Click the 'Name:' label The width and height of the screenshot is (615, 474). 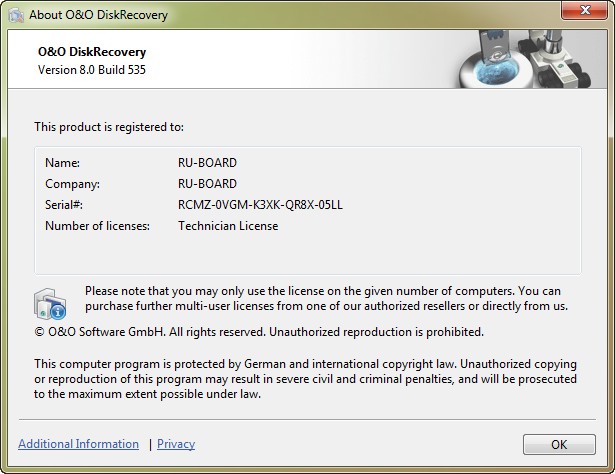(x=62, y=163)
